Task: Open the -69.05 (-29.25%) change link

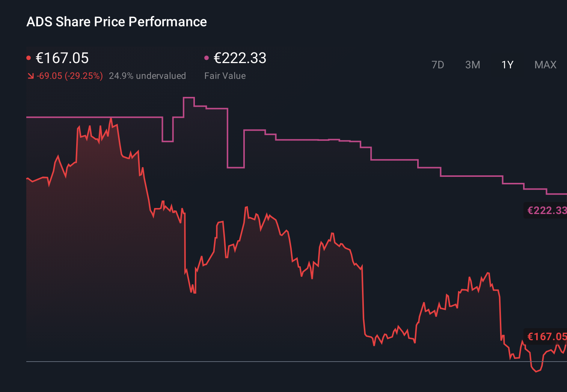Action: (69, 75)
